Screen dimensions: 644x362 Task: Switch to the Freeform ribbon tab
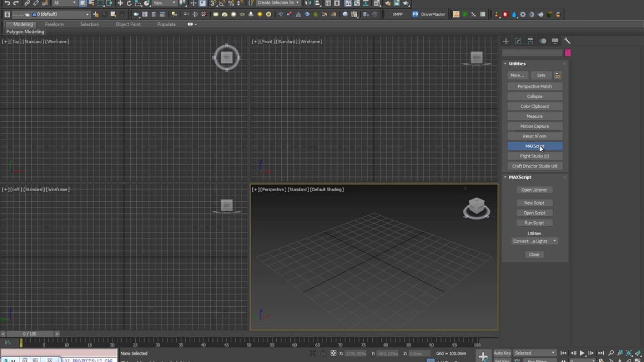[x=54, y=24]
